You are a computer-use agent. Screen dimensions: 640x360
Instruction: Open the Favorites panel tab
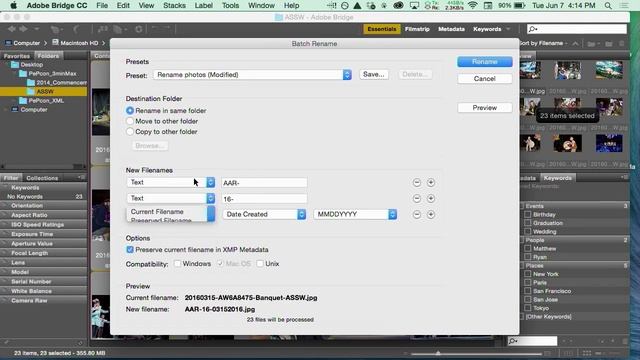point(16,56)
